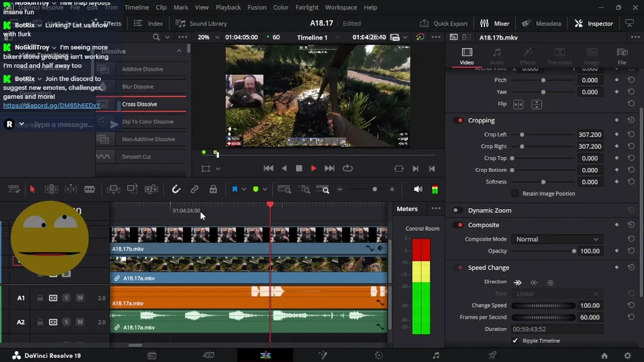Open the flag color dropdown arrow
The width and height of the screenshot is (644, 362).
(244, 190)
